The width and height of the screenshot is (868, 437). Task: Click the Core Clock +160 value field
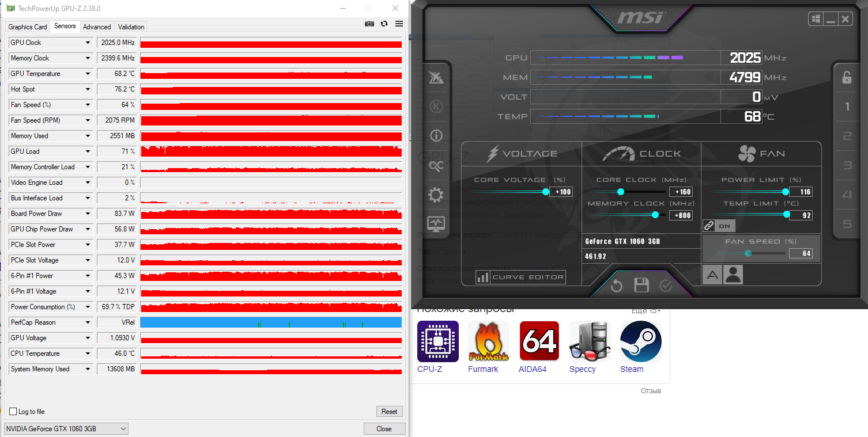coord(681,192)
